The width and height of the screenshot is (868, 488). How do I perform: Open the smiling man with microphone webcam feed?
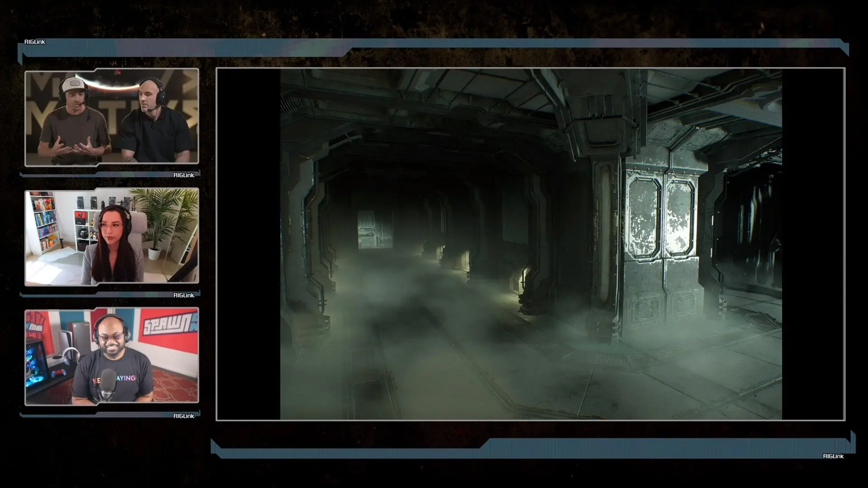[x=112, y=357]
